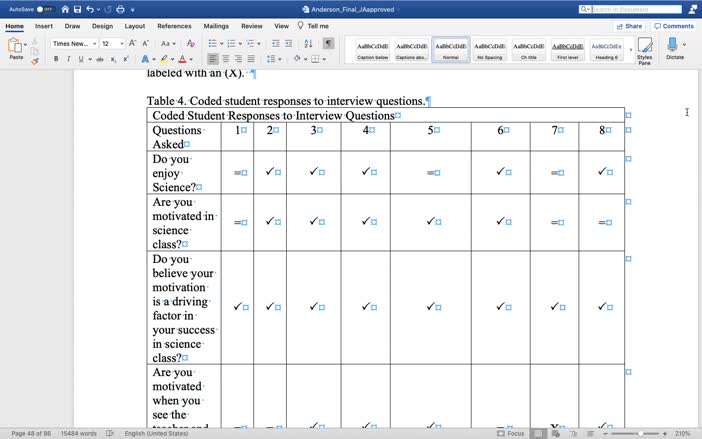702x439 pixels.
Task: Apply italic formatting
Action: (x=69, y=60)
